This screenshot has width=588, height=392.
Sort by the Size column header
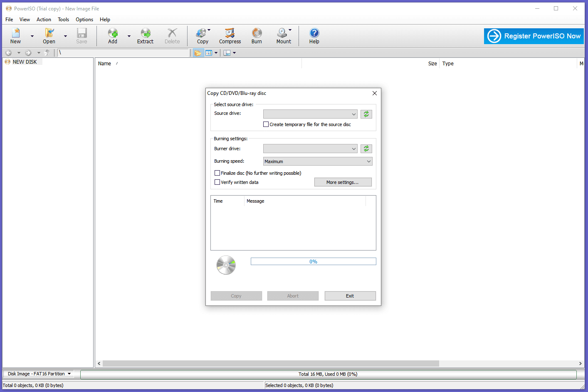pos(370,64)
